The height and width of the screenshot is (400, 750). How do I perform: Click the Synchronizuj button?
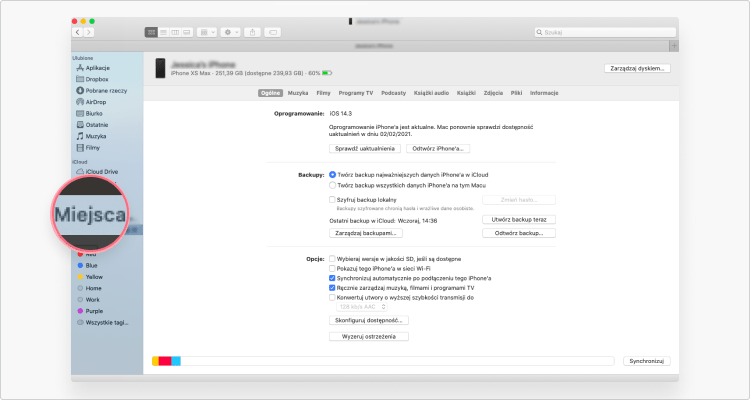(x=647, y=361)
